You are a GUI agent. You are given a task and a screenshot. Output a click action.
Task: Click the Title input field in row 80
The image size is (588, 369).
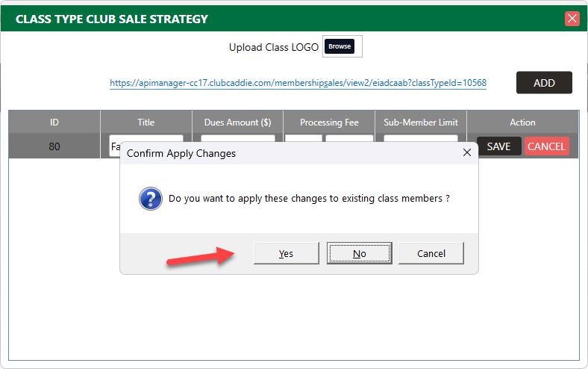[146, 139]
